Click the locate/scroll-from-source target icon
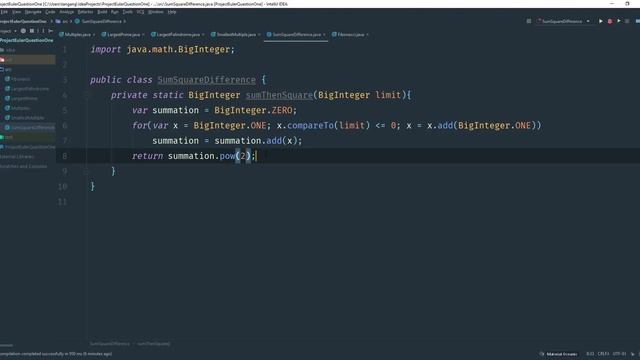This screenshot has width=640, height=360. pos(23,31)
